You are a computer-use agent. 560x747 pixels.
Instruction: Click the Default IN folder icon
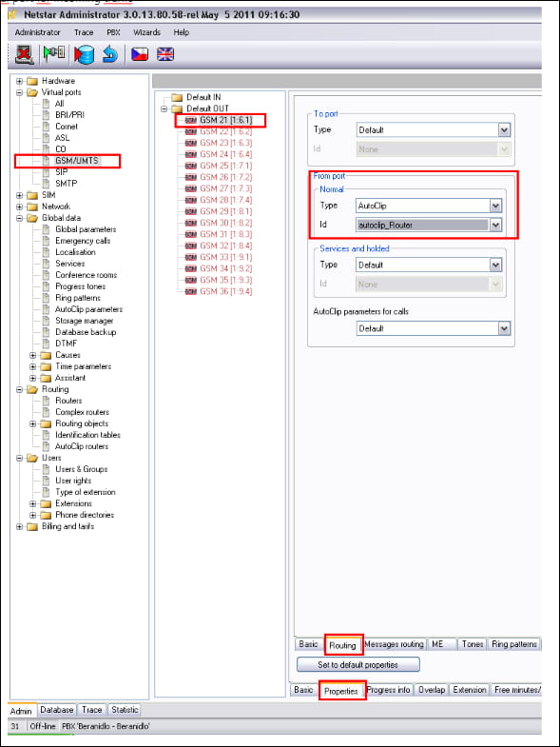[177, 98]
